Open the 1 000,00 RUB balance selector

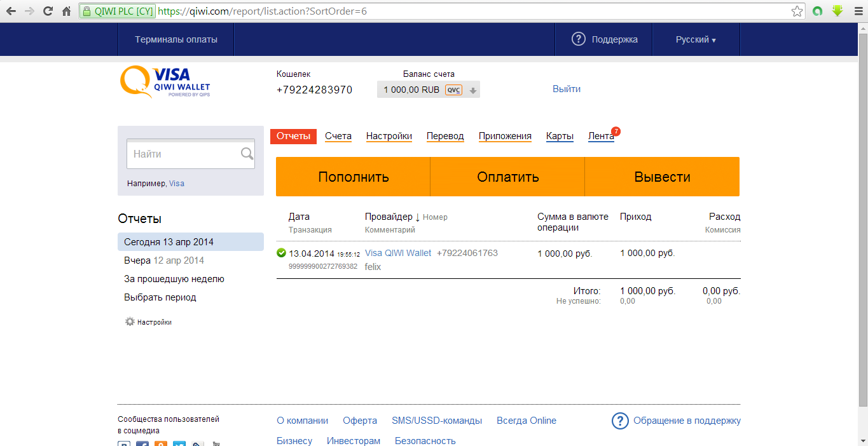pyautogui.click(x=429, y=90)
